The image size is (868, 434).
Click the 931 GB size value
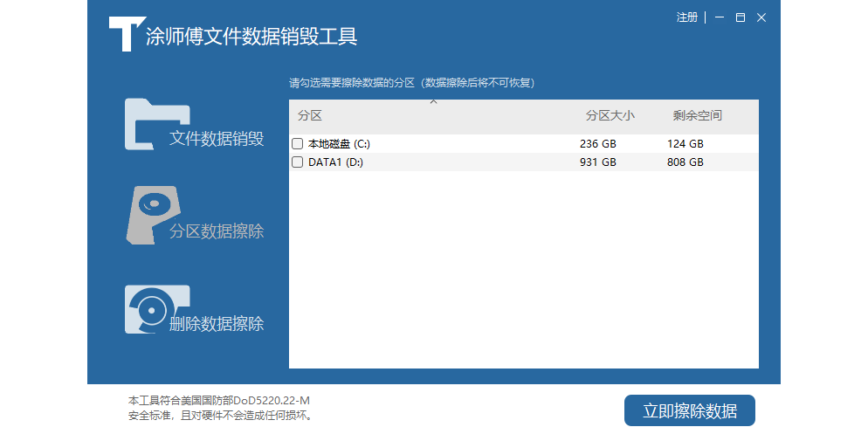pyautogui.click(x=598, y=162)
